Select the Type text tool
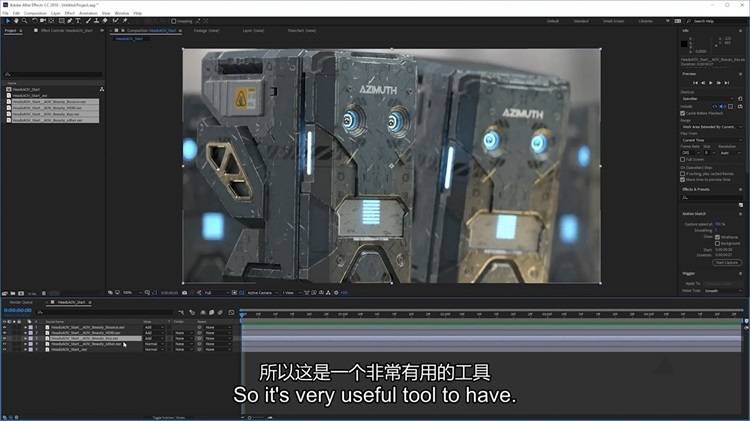Viewport: 750px width, 421px height. (78, 21)
